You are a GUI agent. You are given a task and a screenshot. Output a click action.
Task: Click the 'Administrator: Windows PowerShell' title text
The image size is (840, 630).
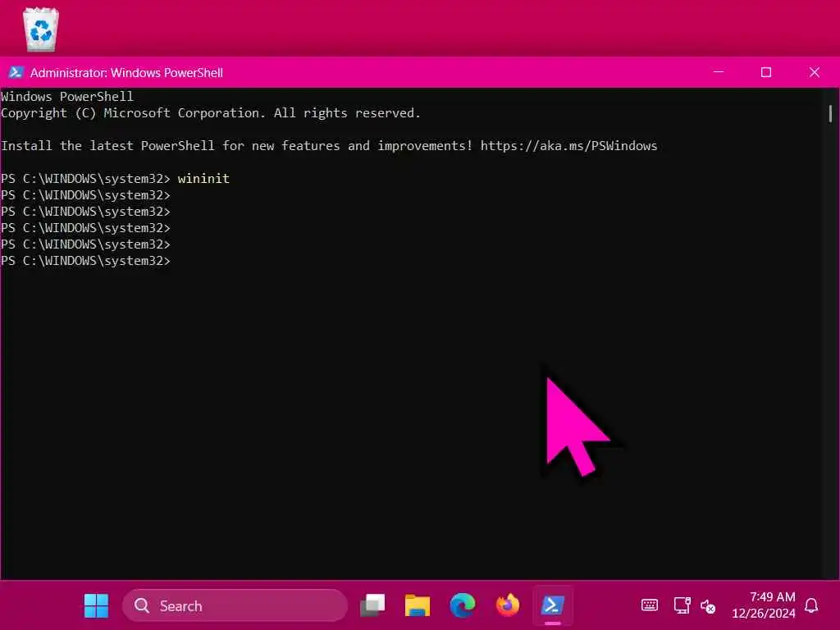click(x=126, y=73)
